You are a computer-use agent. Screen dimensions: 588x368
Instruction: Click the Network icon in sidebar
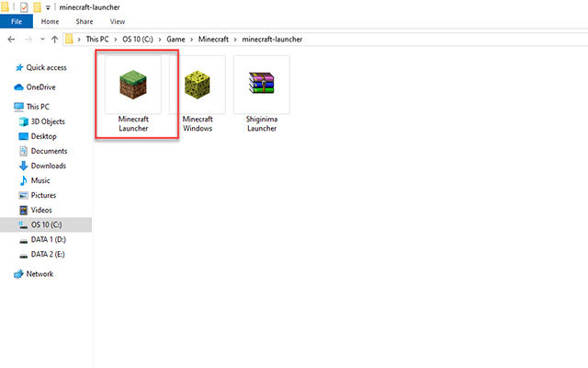coord(19,274)
